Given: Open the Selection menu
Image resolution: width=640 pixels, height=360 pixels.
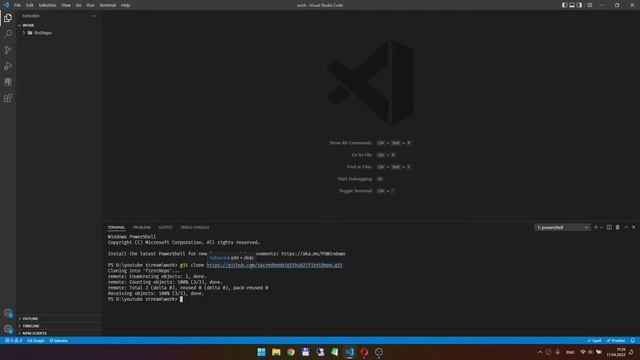Looking at the screenshot, I should click(x=47, y=5).
